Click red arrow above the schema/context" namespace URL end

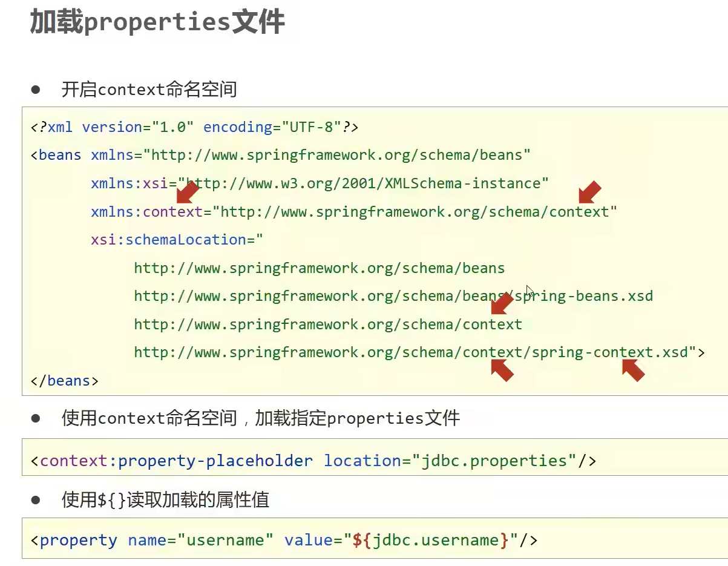tap(590, 192)
